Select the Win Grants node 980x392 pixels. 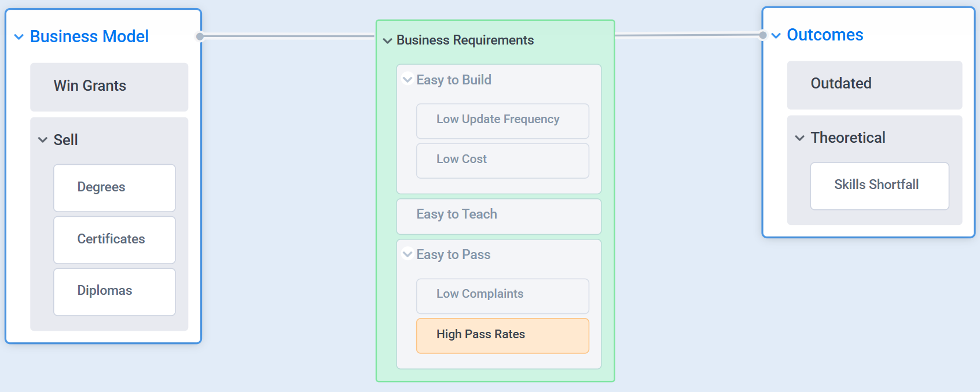click(x=109, y=86)
